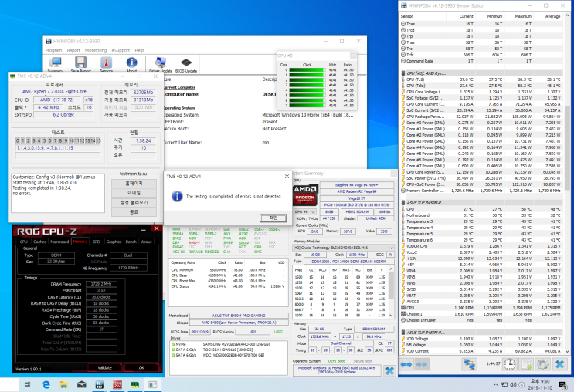Open File Explorer on taskbar
Screen dimensions: 574x392
pyautogui.click(x=64, y=385)
